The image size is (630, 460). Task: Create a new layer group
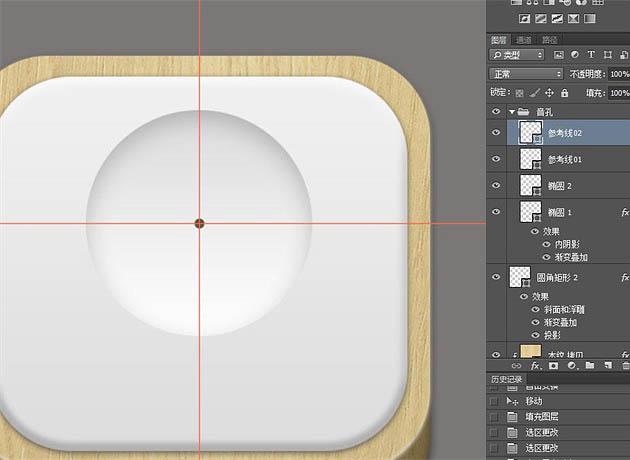589,366
